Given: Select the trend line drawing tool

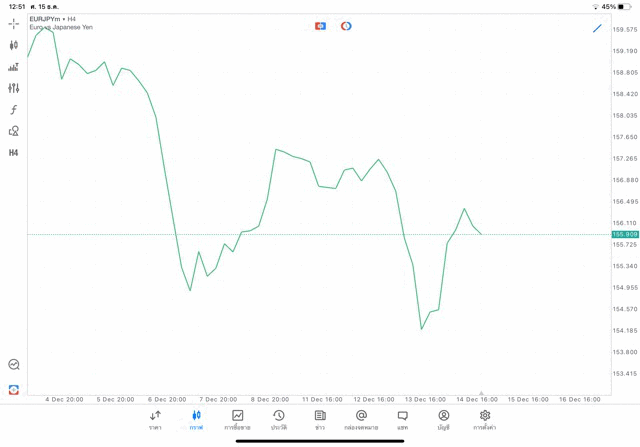Looking at the screenshot, I should [597, 28].
